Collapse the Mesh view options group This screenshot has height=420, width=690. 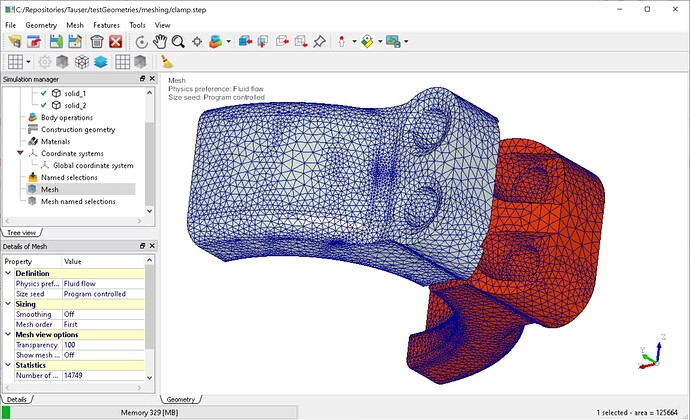click(x=8, y=334)
